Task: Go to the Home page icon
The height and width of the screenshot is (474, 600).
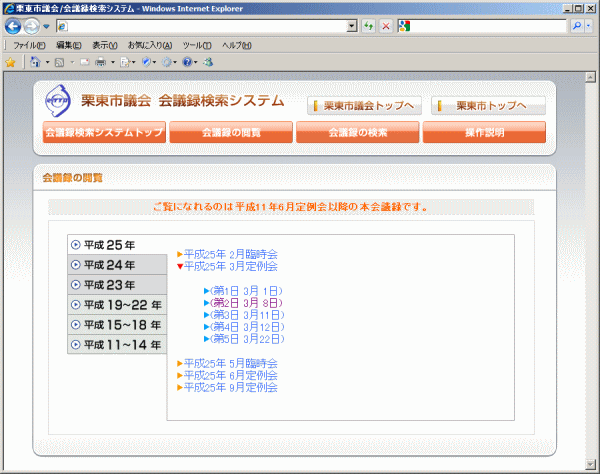Action: pyautogui.click(x=35, y=62)
